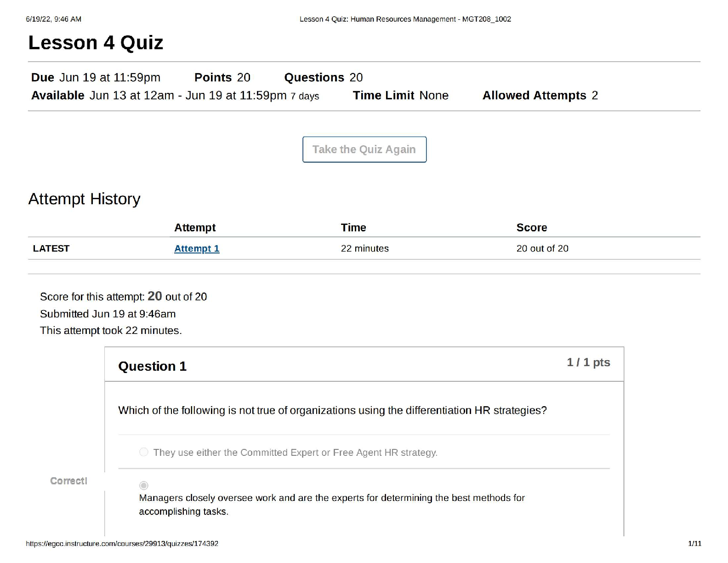Open the Attempt 1 link
Screen dimensions: 728x563
(197, 248)
